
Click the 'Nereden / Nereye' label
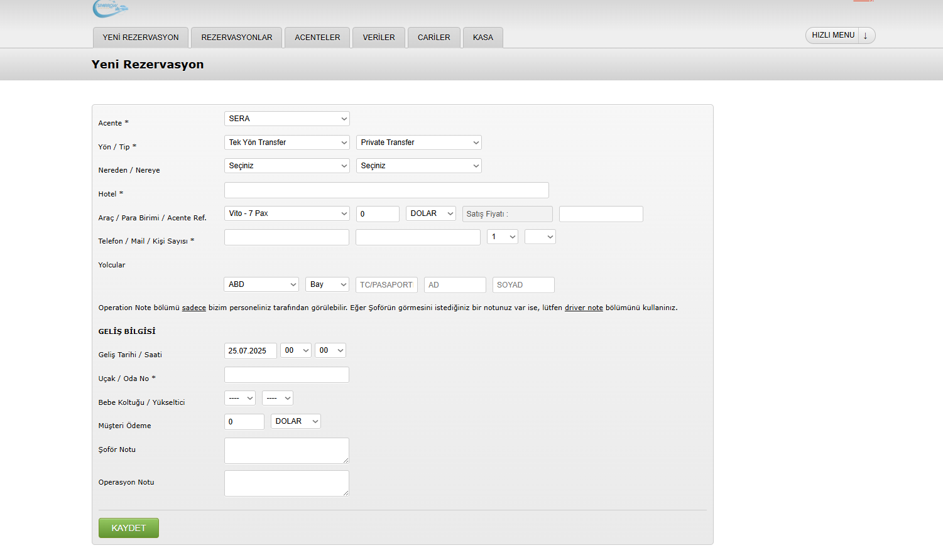[129, 170]
